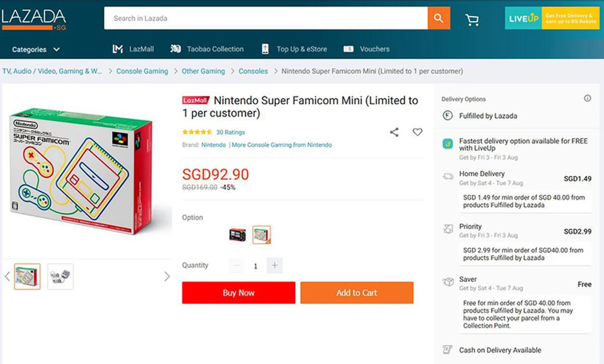
Task: Open the Taobao Collection menu item
Action: click(x=207, y=49)
